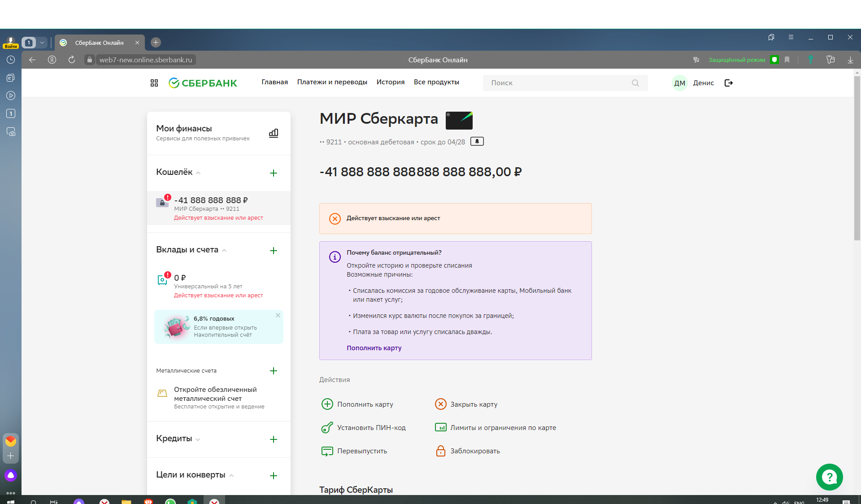Click the Защищённый режим shield indicator
Viewport: 861px width, 504px height.
pyautogui.click(x=774, y=60)
